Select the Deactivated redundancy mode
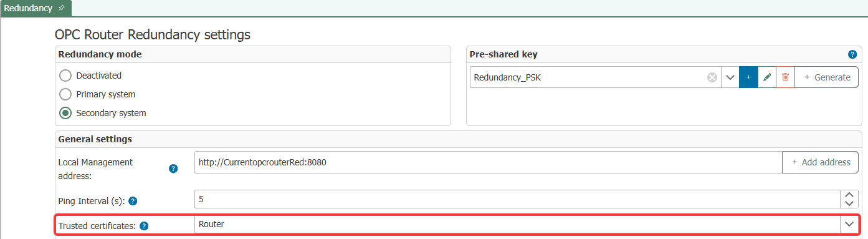The height and width of the screenshot is (239, 868). (65, 76)
